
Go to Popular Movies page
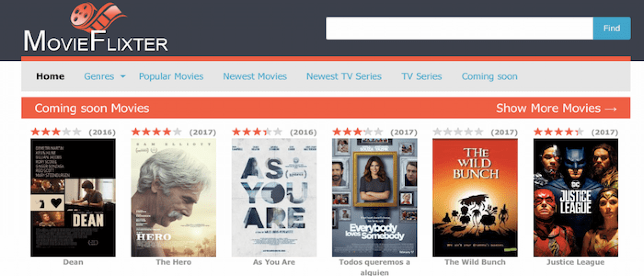coord(171,76)
